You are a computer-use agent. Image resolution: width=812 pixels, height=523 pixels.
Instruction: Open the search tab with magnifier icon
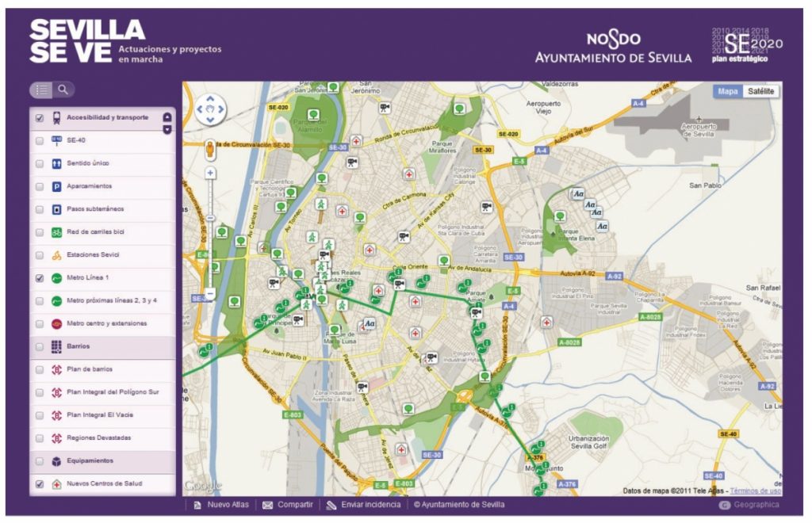pos(63,90)
